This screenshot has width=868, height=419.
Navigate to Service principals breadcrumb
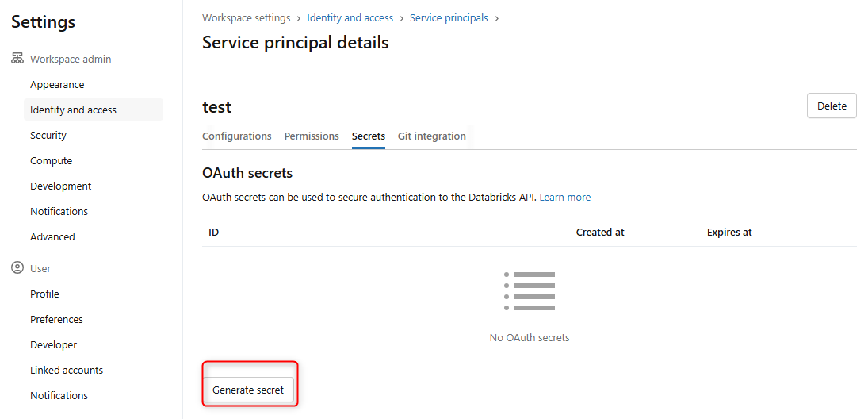[x=449, y=18]
